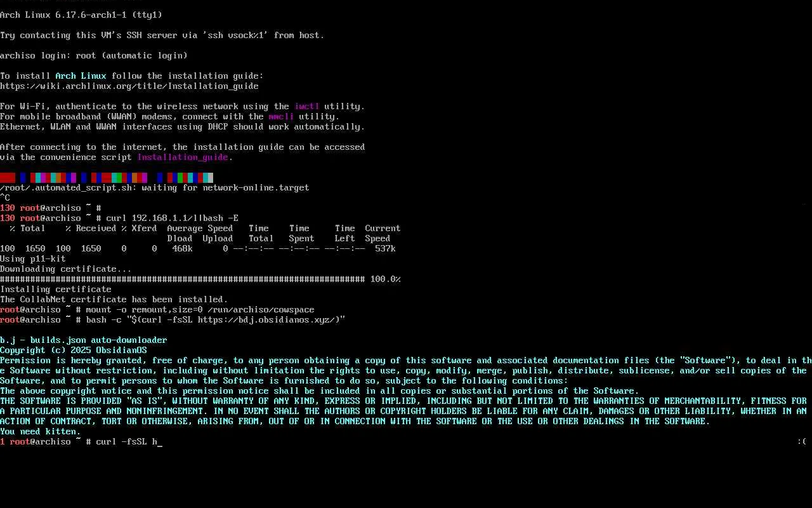Viewport: 812px width, 508px height.
Task: Select the "Arch Linux 6.17.6-arch1-1 (tty1)" header line
Action: coord(81,15)
